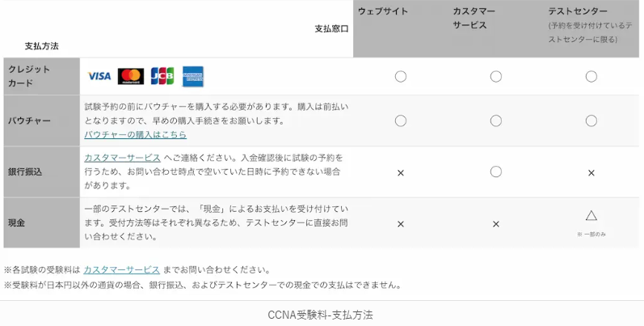Click the CCNA受験料-支払方法 caption

tap(320, 314)
